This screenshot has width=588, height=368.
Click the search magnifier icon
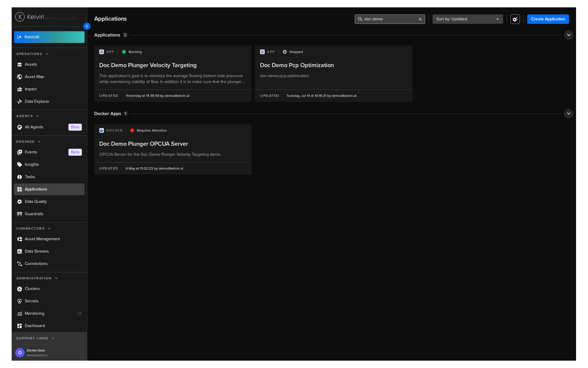[x=360, y=19]
